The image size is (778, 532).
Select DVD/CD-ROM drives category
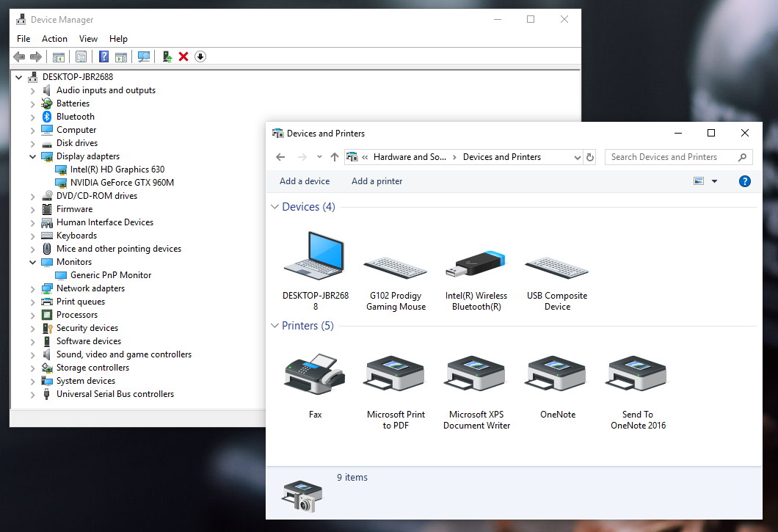(97, 195)
